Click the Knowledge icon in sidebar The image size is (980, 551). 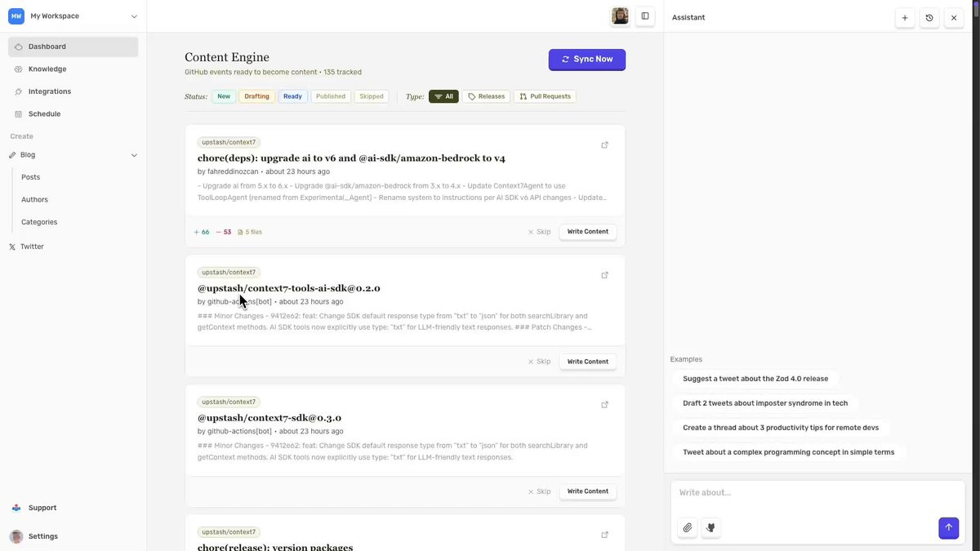pos(18,69)
